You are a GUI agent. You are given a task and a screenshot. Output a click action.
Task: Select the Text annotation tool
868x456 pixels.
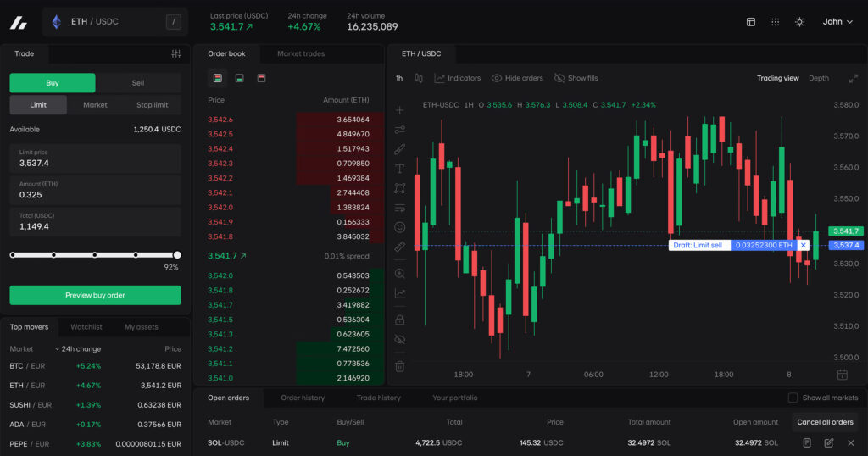point(400,169)
